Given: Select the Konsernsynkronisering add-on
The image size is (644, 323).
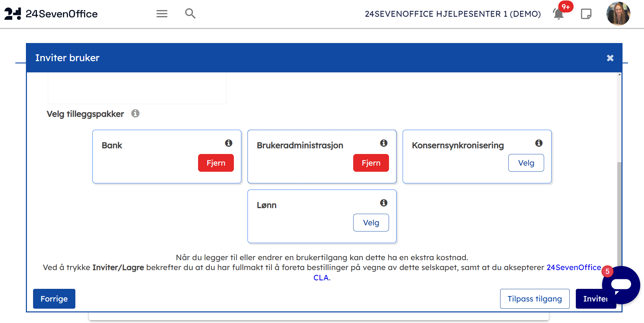Looking at the screenshot, I should (x=526, y=163).
